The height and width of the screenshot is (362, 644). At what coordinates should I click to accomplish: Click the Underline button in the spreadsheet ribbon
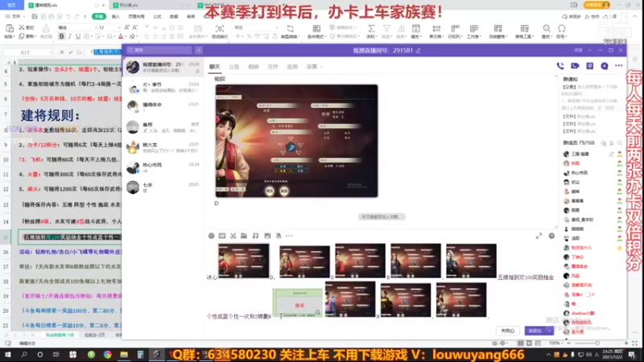pyautogui.click(x=77, y=36)
